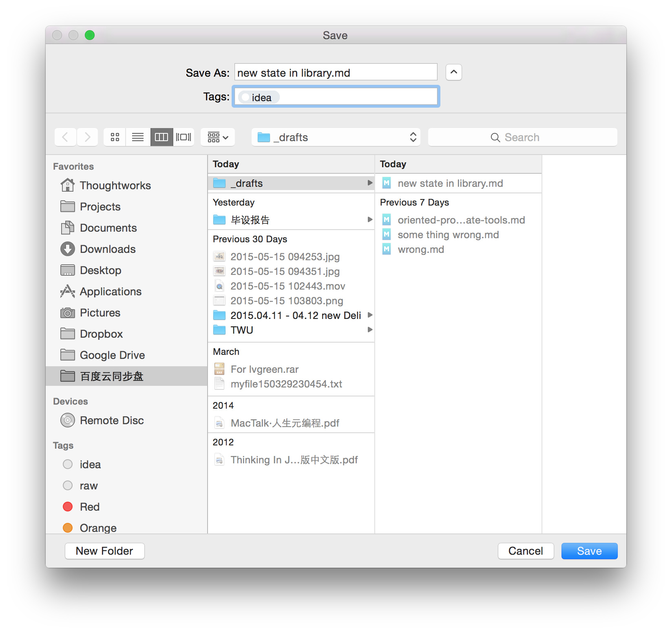The width and height of the screenshot is (672, 633).
Task: Select Remote Disc under Devices
Action: 112,420
